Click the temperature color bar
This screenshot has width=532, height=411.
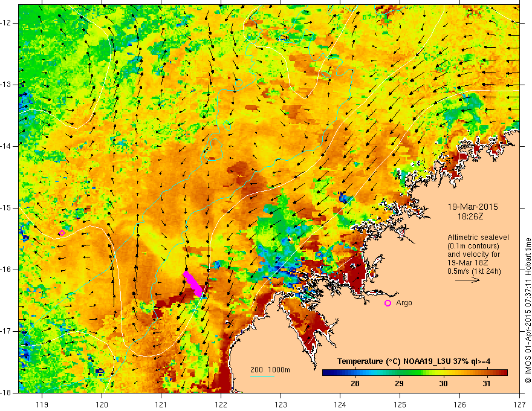415,373
